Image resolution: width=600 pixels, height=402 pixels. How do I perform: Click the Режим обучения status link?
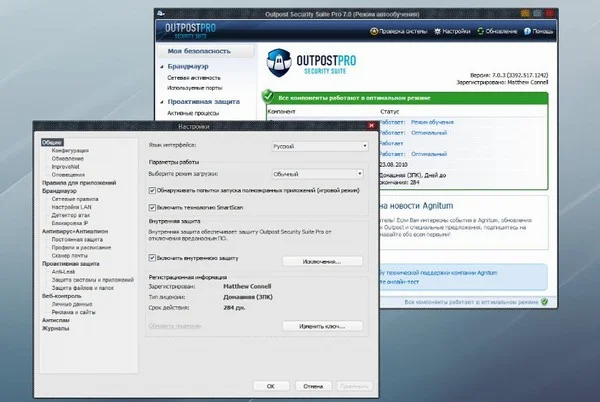432,122
